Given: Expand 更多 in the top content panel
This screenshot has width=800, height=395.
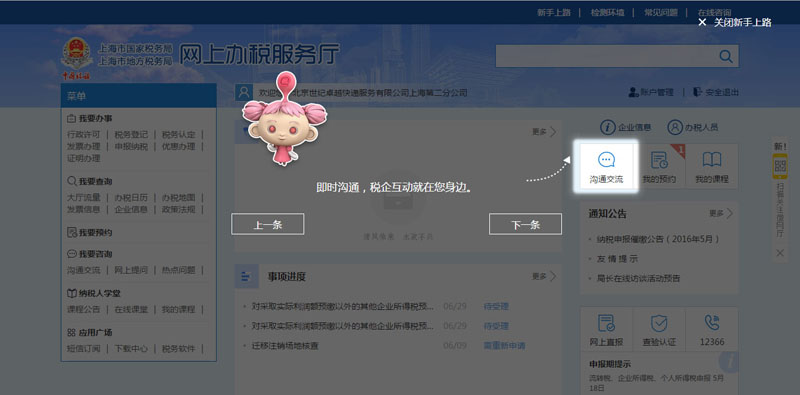Looking at the screenshot, I should [544, 132].
